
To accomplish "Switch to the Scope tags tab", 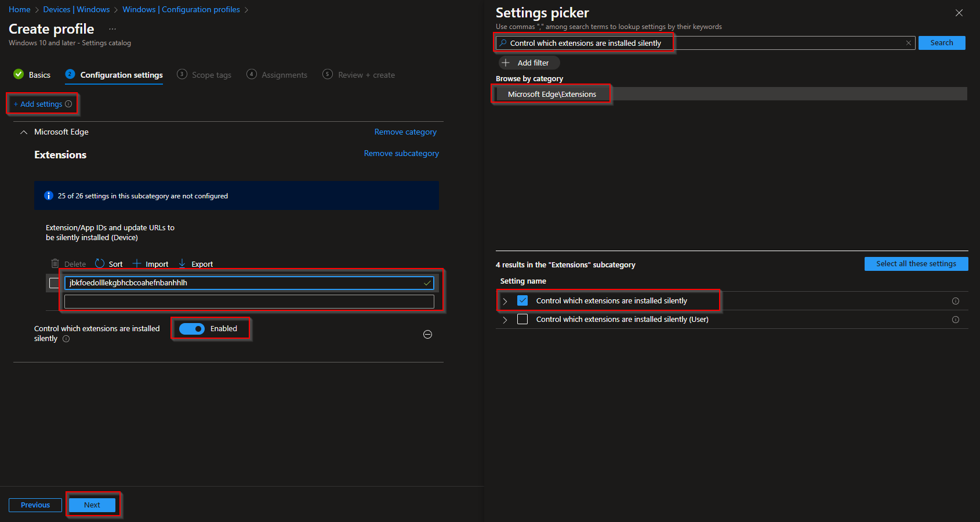I will [211, 74].
